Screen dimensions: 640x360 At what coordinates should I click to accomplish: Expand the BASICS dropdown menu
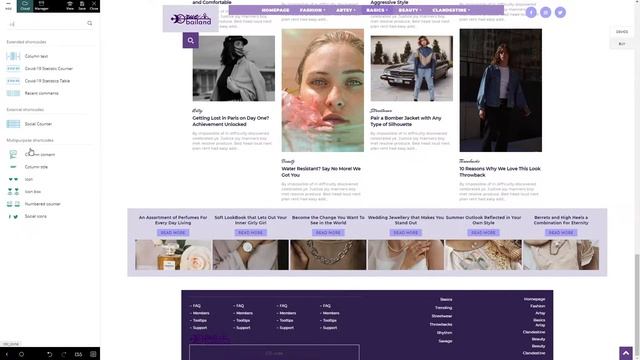coord(377,10)
